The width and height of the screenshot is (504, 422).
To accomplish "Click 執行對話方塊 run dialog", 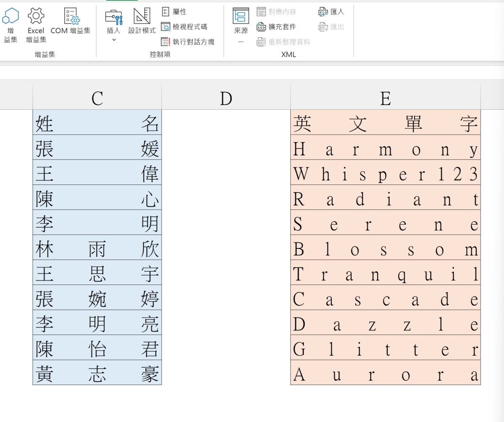I will (188, 42).
